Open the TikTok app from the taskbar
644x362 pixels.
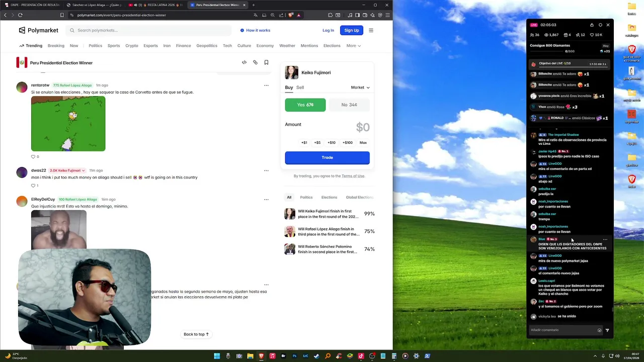coord(361,356)
